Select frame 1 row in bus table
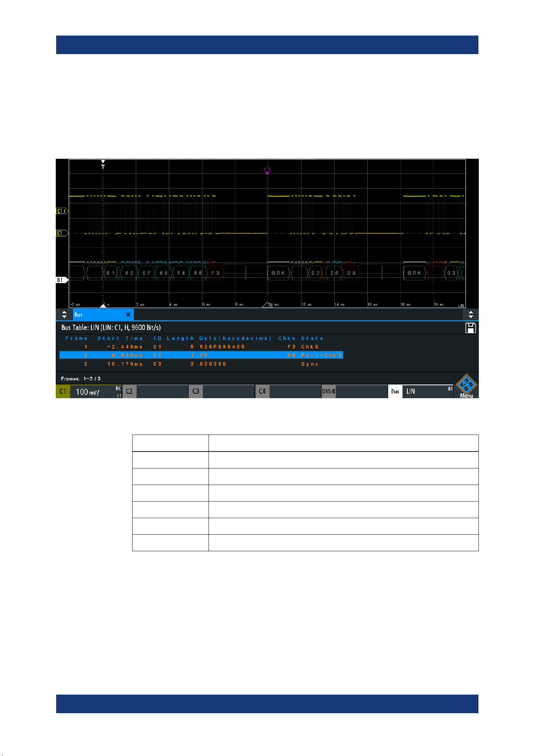 [201, 347]
